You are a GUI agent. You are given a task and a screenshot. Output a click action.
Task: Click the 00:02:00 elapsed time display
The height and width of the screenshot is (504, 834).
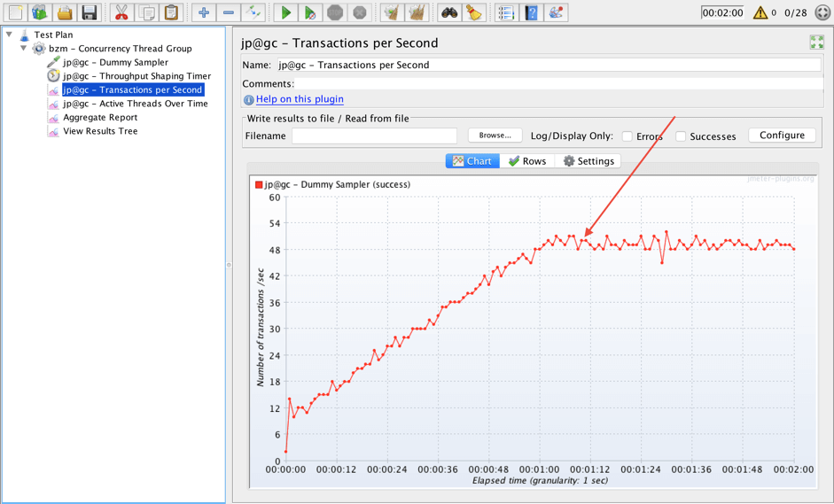point(722,12)
